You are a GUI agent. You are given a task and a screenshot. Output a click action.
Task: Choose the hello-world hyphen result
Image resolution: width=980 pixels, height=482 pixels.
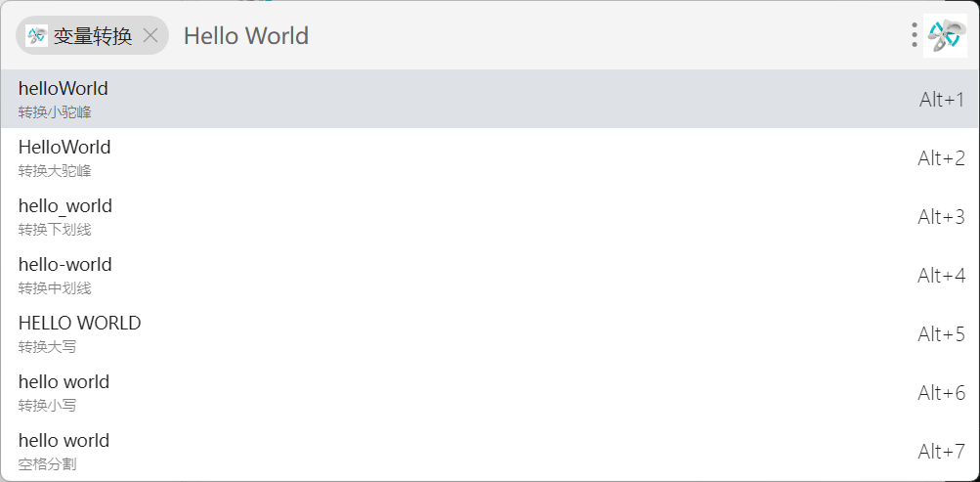[65, 274]
